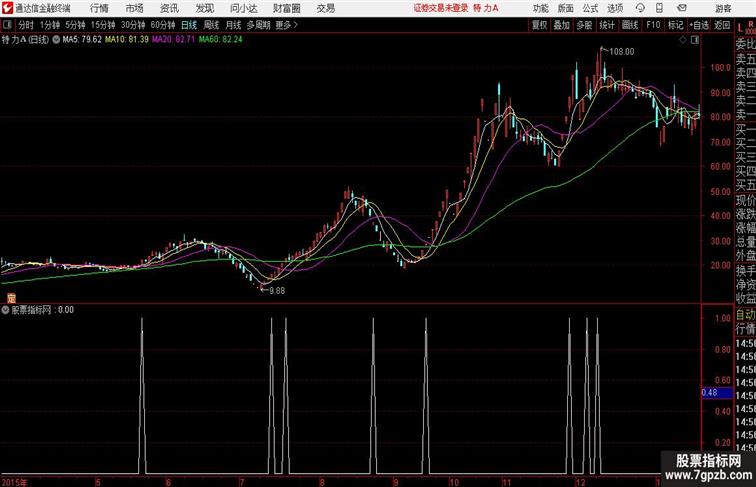Image resolution: width=756 pixels, height=487 pixels.
Task: Click the orange icon at chart bottom-left
Action: tap(11, 298)
